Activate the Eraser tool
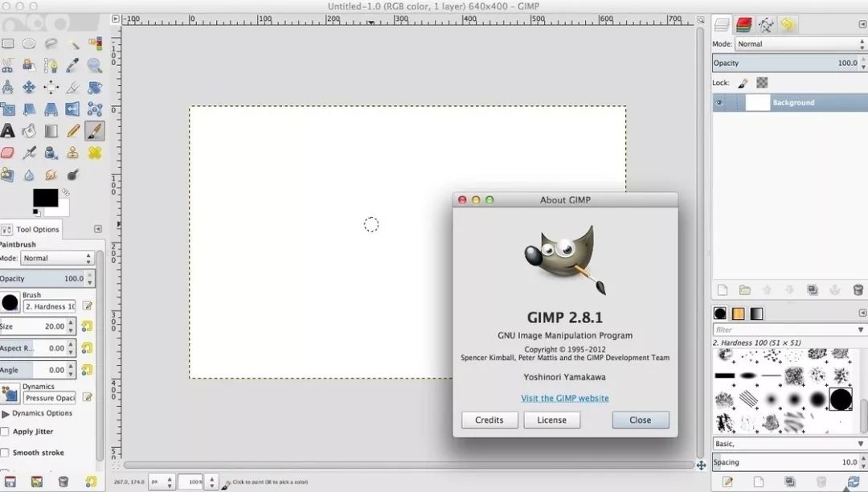The height and width of the screenshot is (492, 868). point(7,152)
